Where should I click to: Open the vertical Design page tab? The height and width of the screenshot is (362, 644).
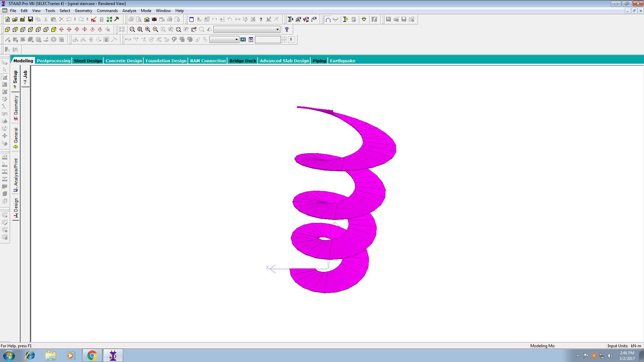pyautogui.click(x=15, y=208)
